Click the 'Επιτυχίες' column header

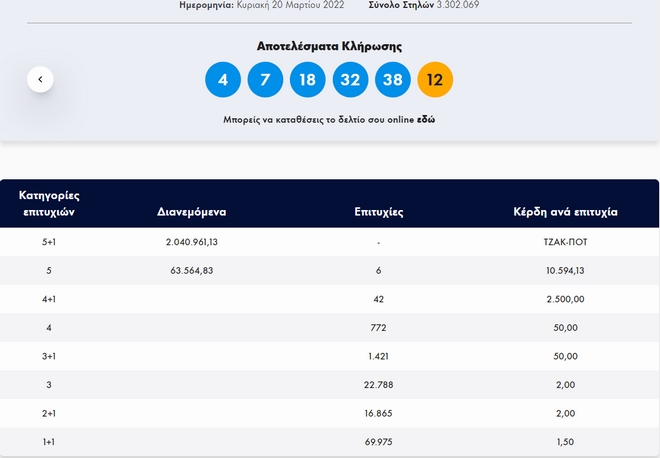(378, 212)
